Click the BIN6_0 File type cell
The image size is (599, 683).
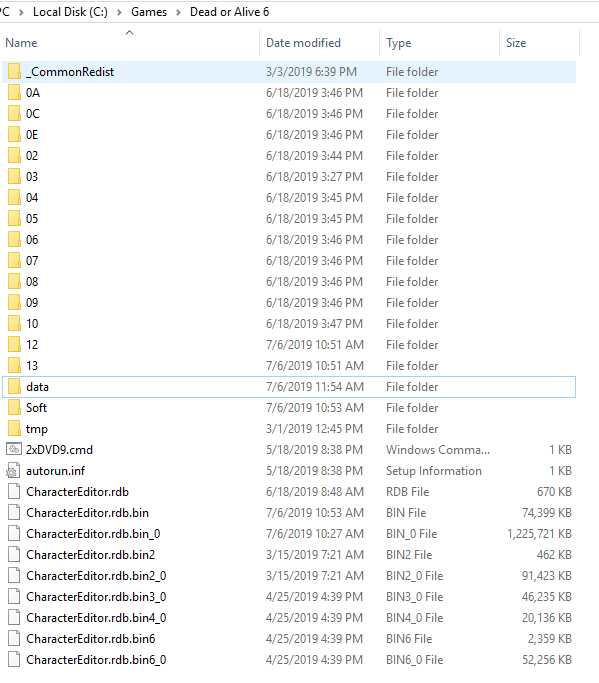(x=414, y=659)
